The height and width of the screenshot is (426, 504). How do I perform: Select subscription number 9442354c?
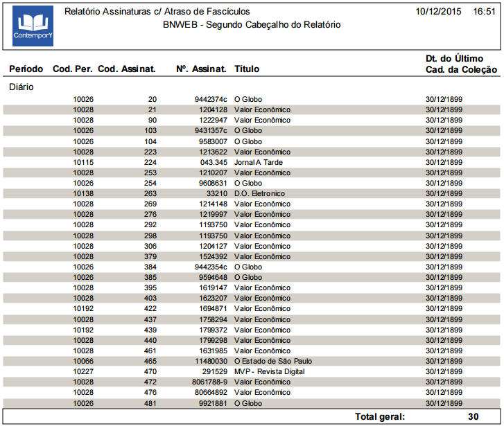(x=211, y=267)
